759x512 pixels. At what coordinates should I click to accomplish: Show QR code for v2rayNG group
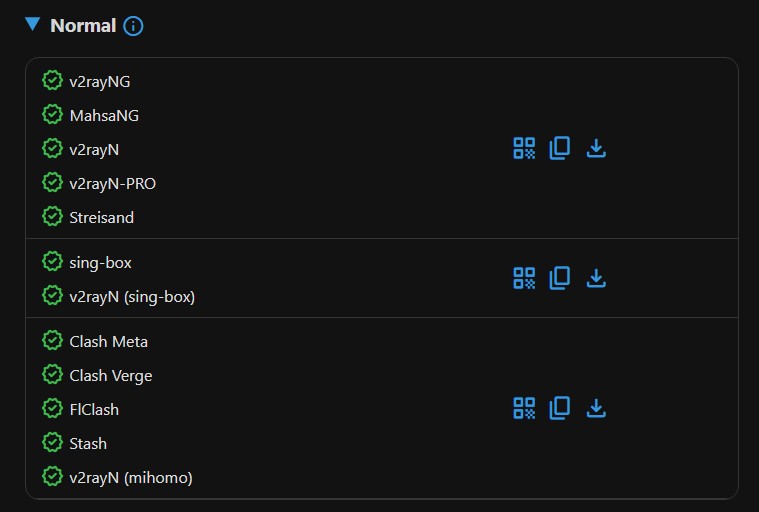pos(524,148)
